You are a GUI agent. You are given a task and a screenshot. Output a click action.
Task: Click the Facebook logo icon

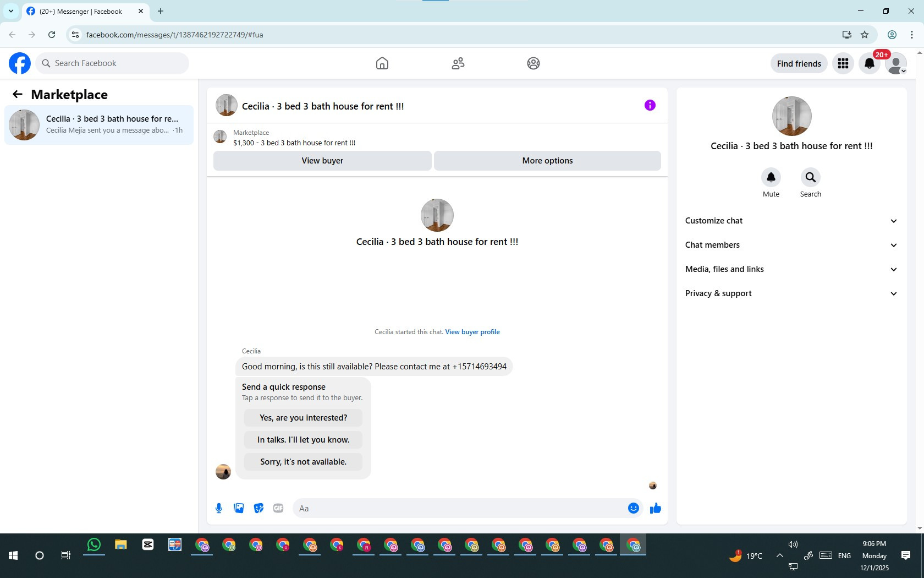pos(20,63)
